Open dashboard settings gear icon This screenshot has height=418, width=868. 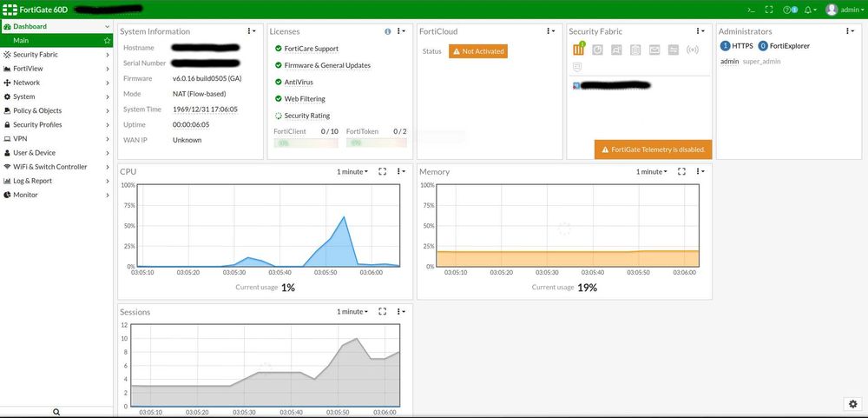click(853, 403)
